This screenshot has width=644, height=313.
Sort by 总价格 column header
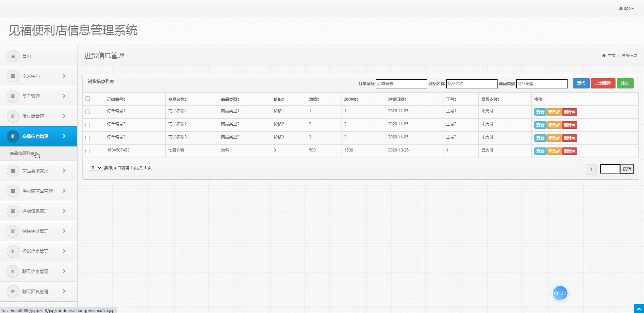(351, 100)
